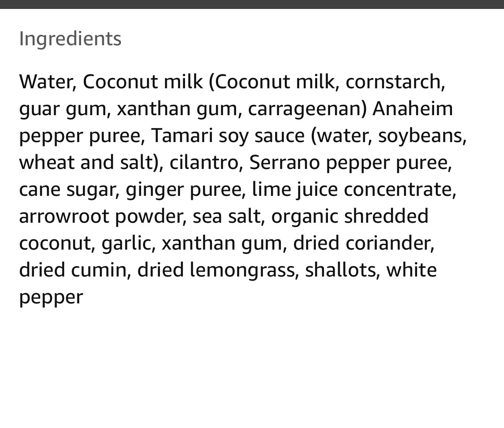This screenshot has height=428, width=504.
Task: Click "arrowroot powder" in the list
Action: tap(102, 216)
